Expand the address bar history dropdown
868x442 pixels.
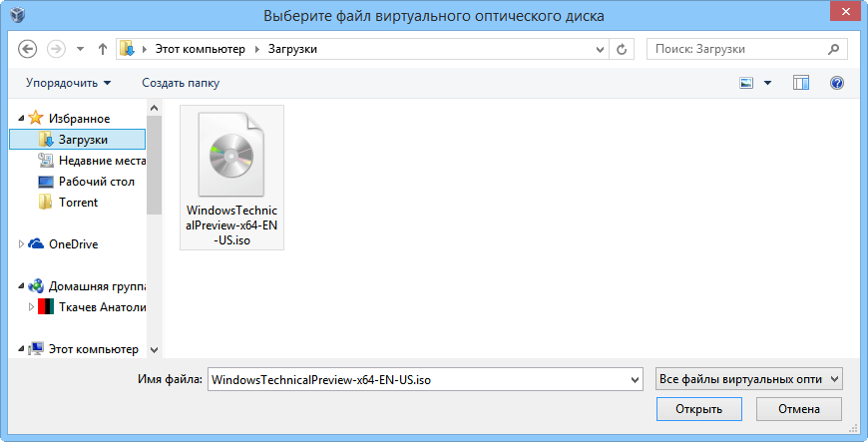pyautogui.click(x=600, y=49)
